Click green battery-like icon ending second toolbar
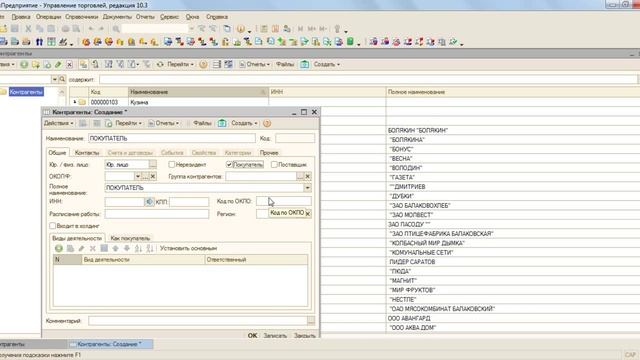 point(350,42)
